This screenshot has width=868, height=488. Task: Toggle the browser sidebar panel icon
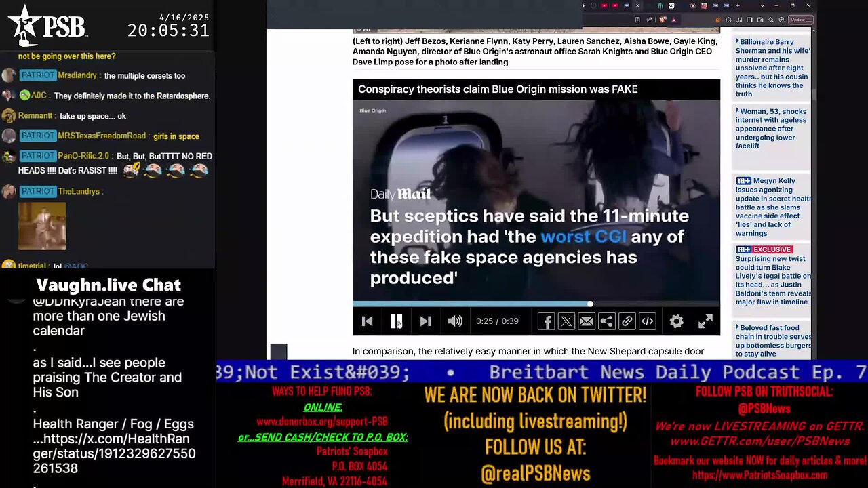point(749,20)
